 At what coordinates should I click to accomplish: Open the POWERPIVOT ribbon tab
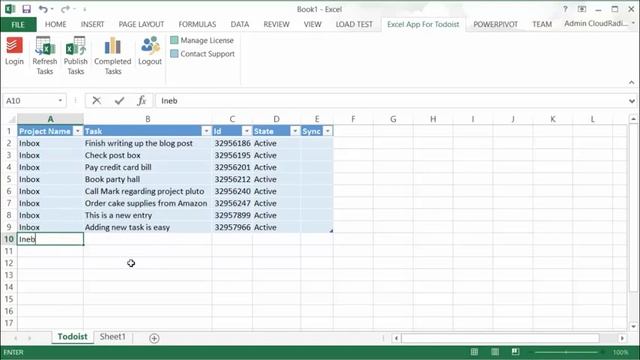tap(496, 24)
